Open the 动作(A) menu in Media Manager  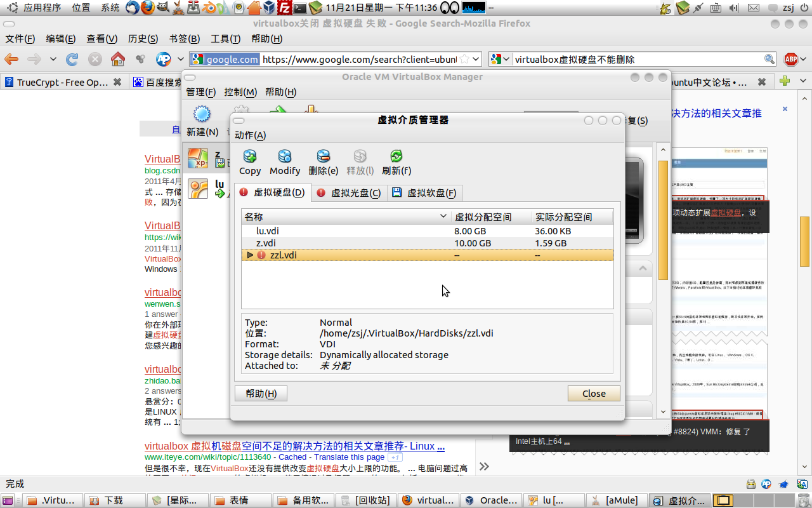coord(250,135)
